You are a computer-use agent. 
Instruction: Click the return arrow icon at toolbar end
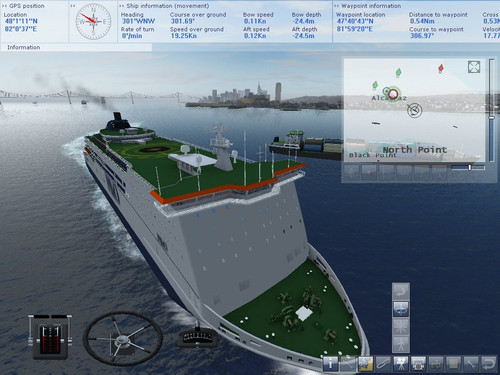click(x=489, y=364)
